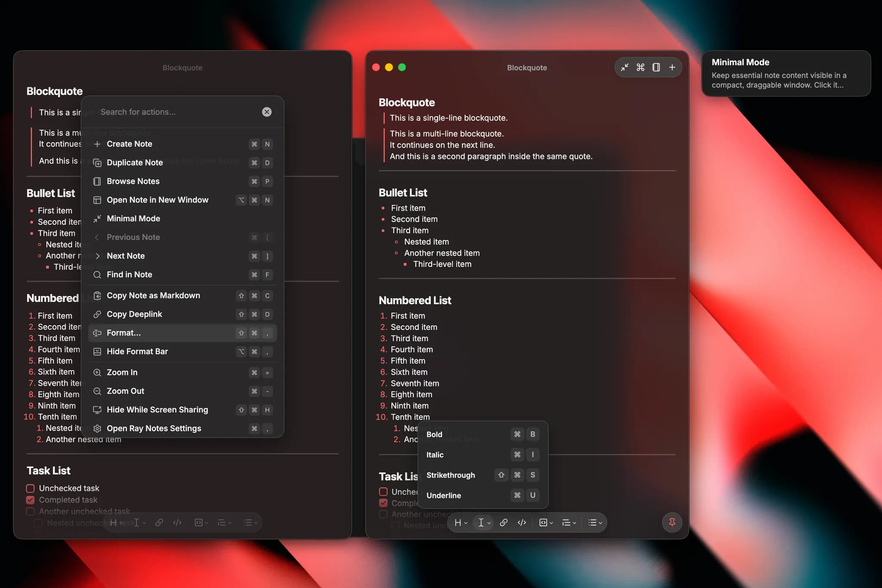Choose Hide While Screen Sharing
The width and height of the screenshot is (882, 588).
183,410
